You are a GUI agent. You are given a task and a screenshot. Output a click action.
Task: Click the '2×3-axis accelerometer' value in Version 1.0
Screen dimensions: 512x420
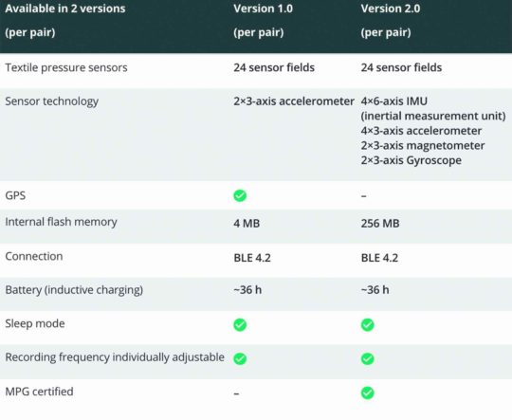pyautogui.click(x=294, y=101)
